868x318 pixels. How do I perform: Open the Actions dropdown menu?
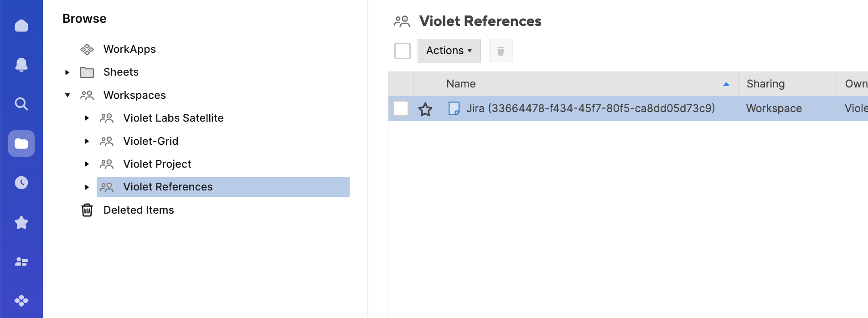[x=449, y=51]
